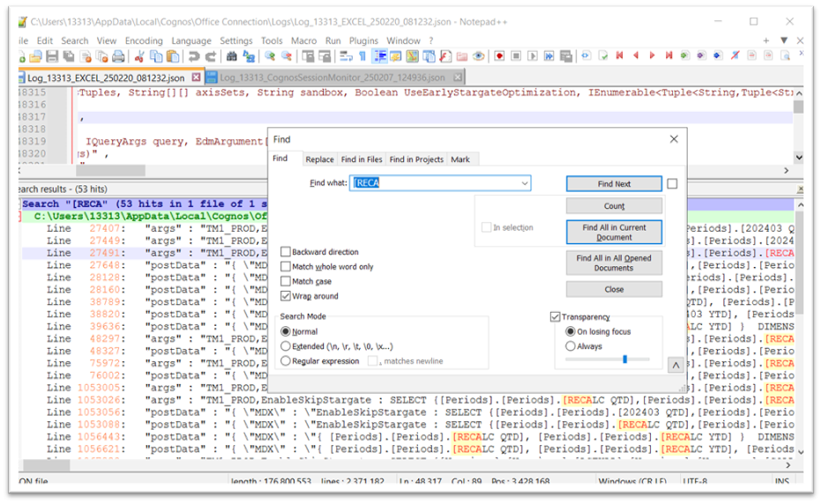822x504 pixels.
Task: Click the Save file toolbar icon
Action: click(x=52, y=56)
